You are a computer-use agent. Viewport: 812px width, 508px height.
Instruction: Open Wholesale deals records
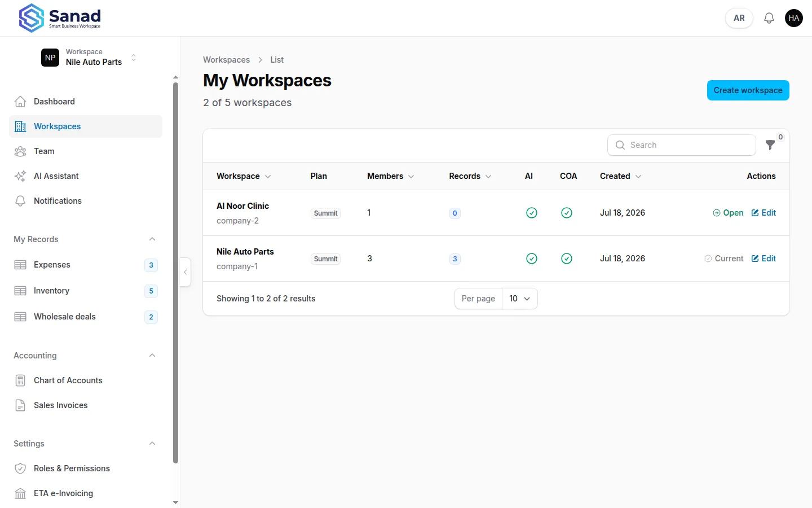tap(86, 317)
